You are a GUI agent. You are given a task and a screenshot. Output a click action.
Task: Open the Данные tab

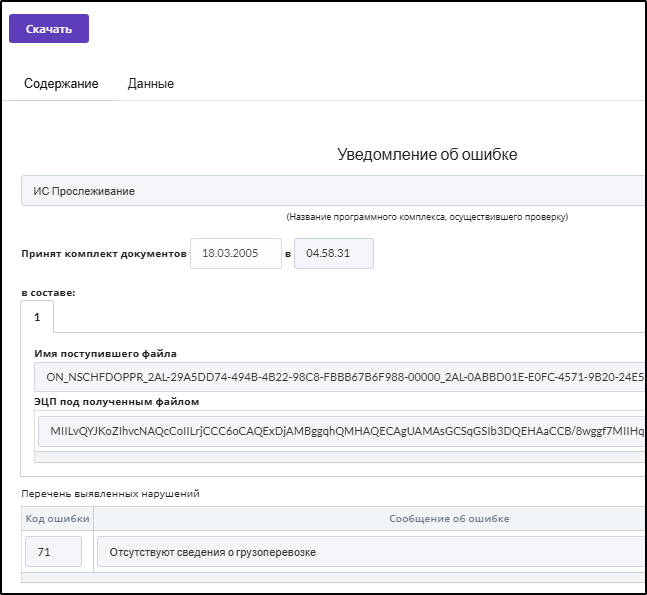151,83
